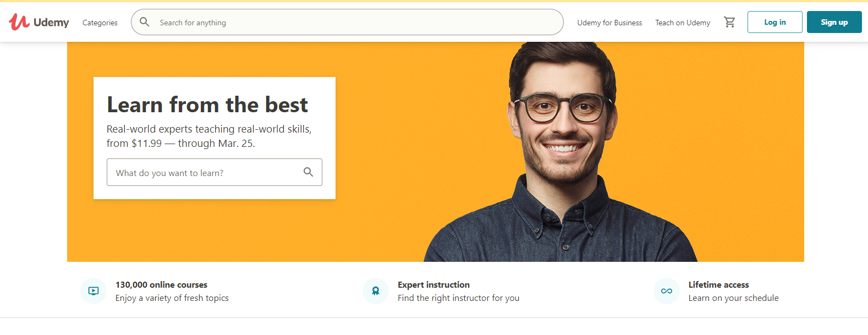The width and height of the screenshot is (868, 335).
Task: Click 'Lifetime access' text
Action: tap(719, 284)
